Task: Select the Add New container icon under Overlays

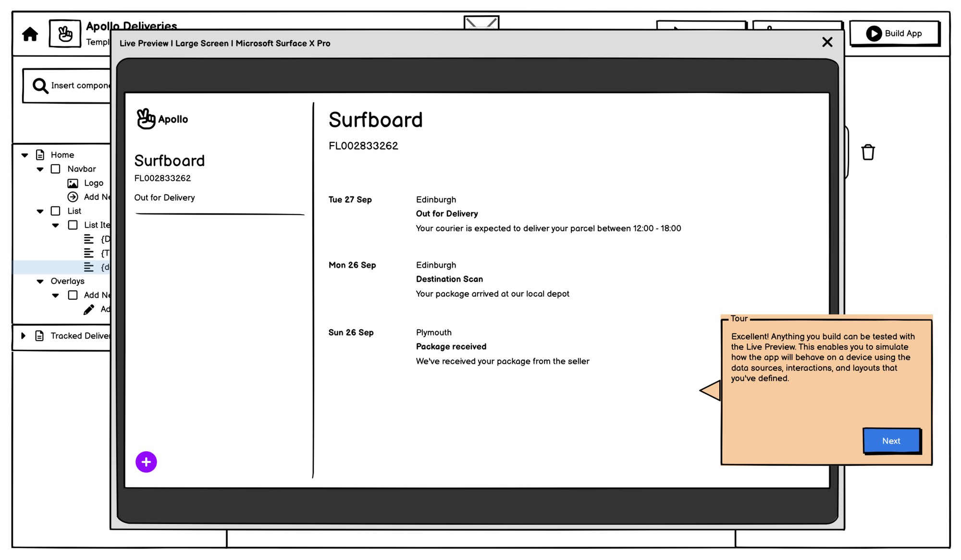Action: tap(73, 295)
